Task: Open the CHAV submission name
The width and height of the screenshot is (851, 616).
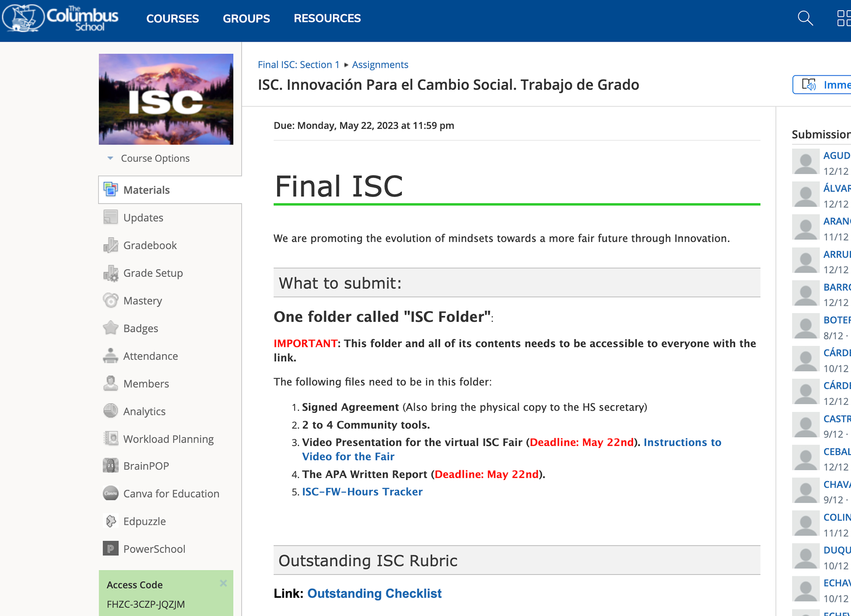Action: pos(837,484)
